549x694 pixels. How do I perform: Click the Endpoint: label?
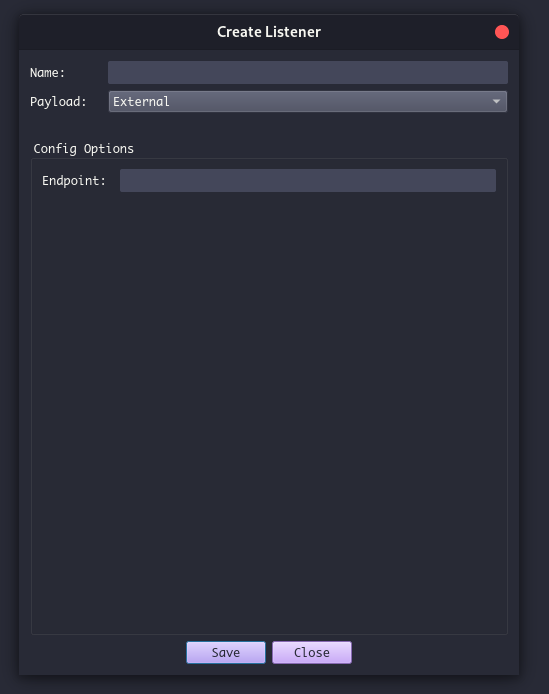74,181
